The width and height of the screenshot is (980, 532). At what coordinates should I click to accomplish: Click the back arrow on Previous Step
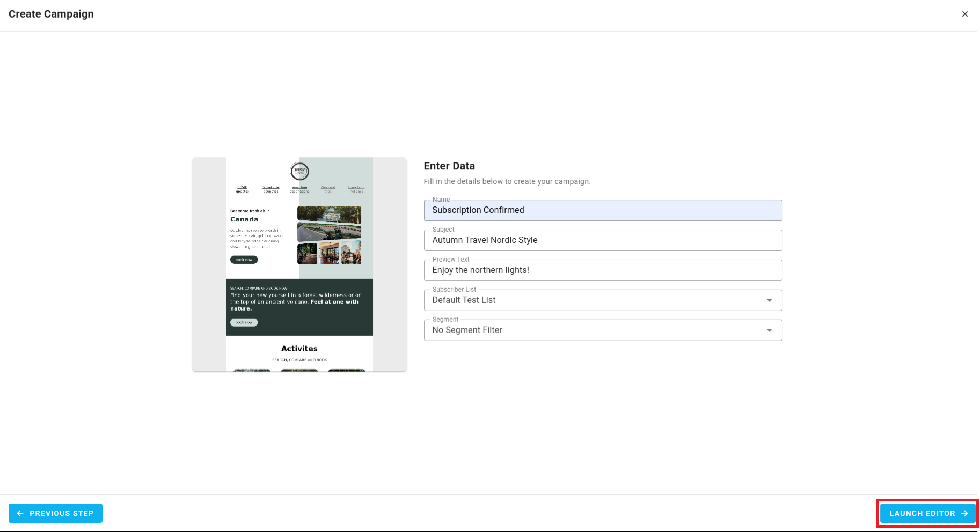click(20, 513)
